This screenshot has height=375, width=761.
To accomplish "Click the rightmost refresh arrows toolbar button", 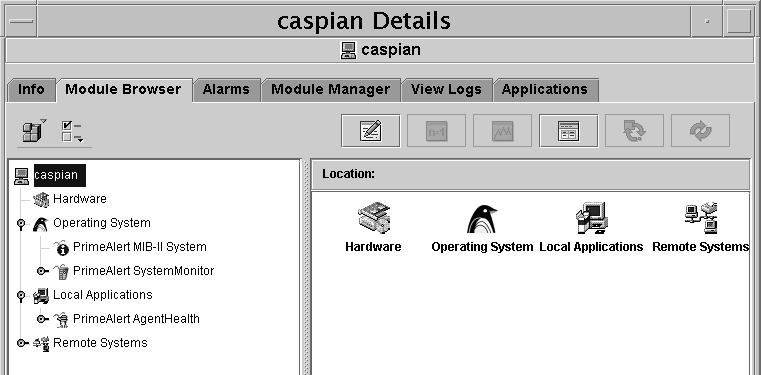I will pos(700,130).
